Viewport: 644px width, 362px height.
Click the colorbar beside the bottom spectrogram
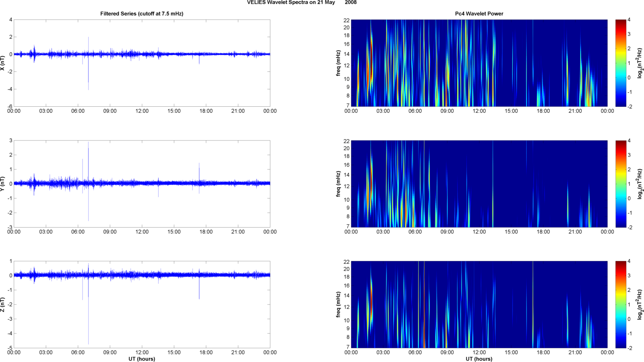pyautogui.click(x=621, y=305)
